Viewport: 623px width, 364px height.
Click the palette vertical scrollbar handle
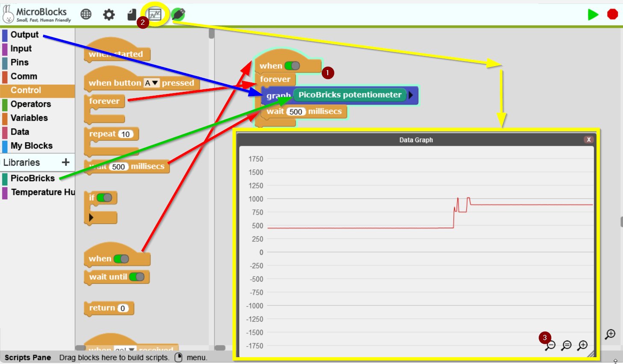[x=212, y=33]
